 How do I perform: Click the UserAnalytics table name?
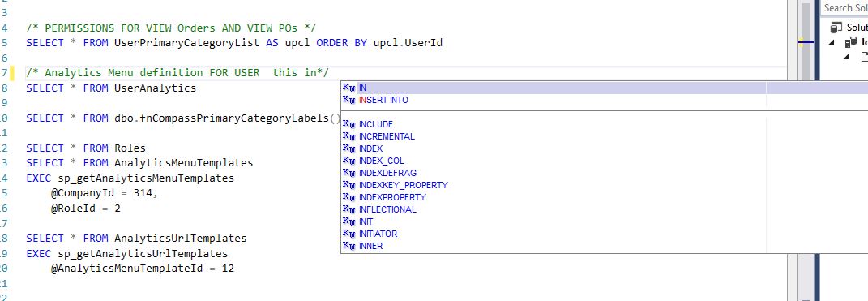point(155,88)
